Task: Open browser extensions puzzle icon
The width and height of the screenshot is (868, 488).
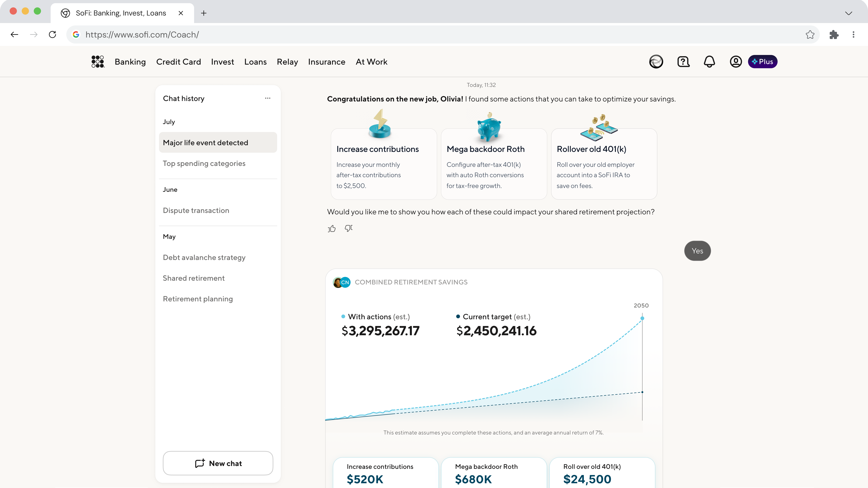Action: (x=834, y=34)
